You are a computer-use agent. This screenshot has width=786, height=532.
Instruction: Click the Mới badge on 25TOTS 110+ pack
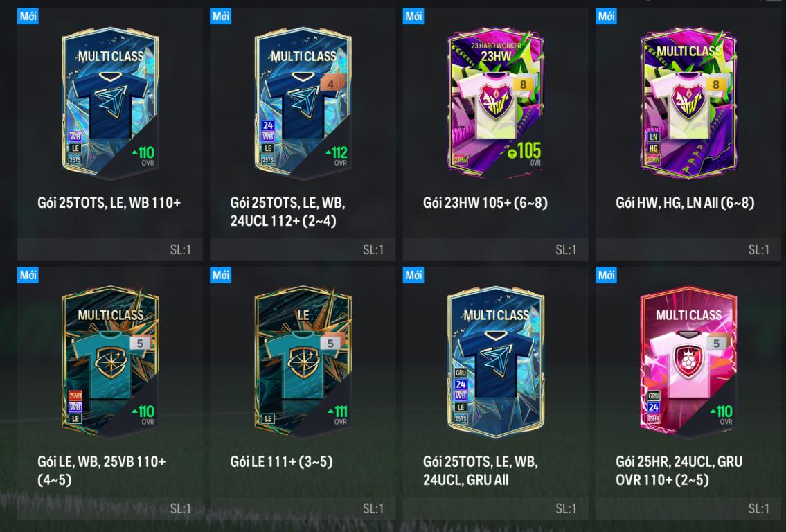coord(28,16)
